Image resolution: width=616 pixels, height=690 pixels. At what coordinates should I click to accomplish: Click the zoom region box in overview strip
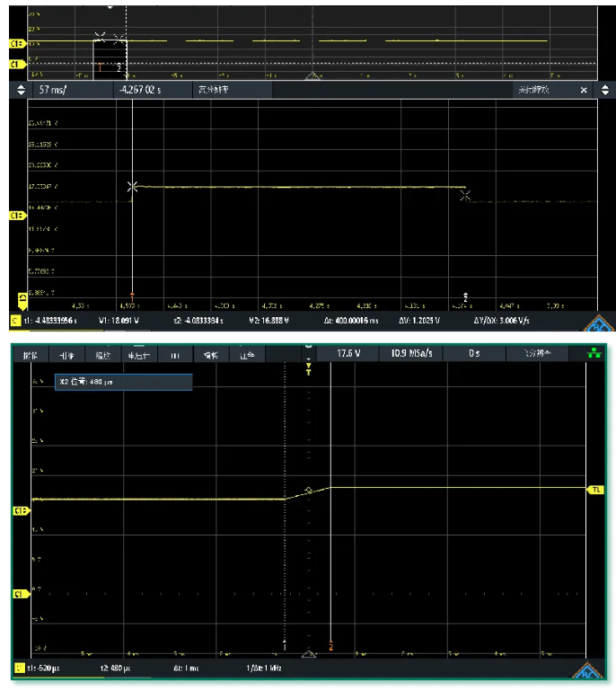pos(110,56)
